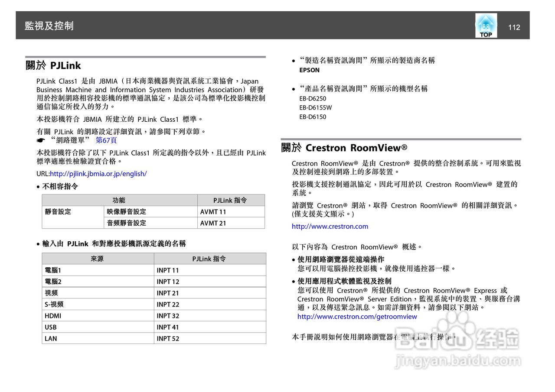The image size is (555, 392).
Task: Click the INPT 22 command cell
Action: (210, 304)
